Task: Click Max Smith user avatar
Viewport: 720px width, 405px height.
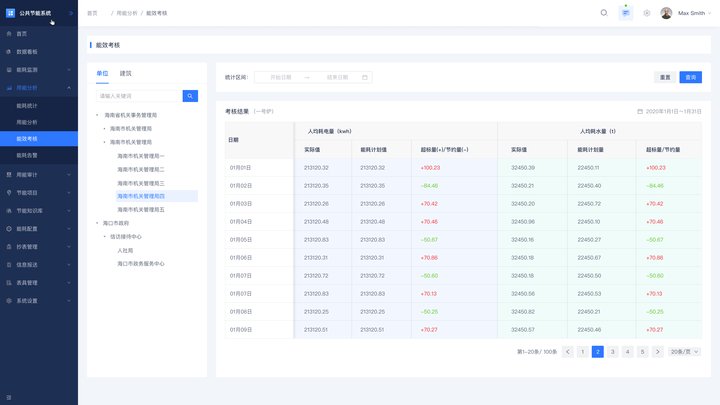Action: pos(666,13)
